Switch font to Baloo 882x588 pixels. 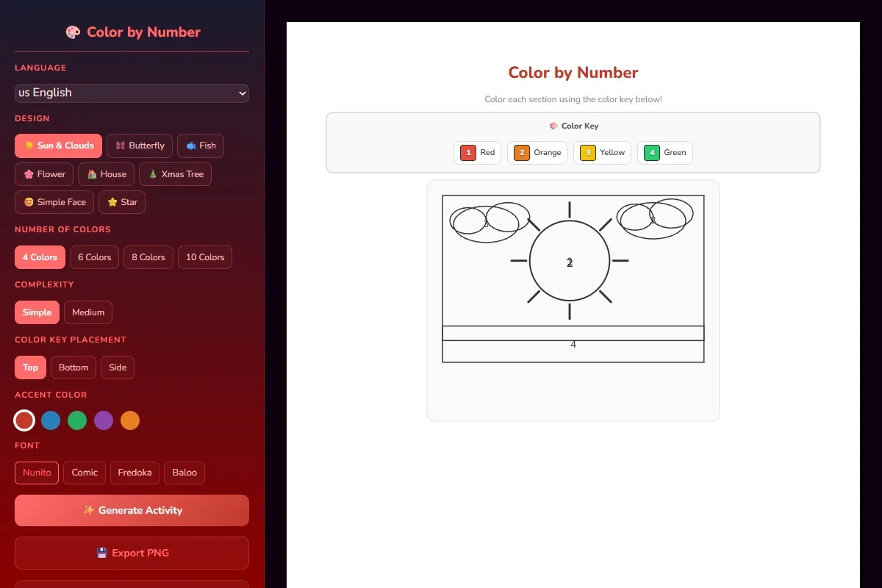[184, 473]
